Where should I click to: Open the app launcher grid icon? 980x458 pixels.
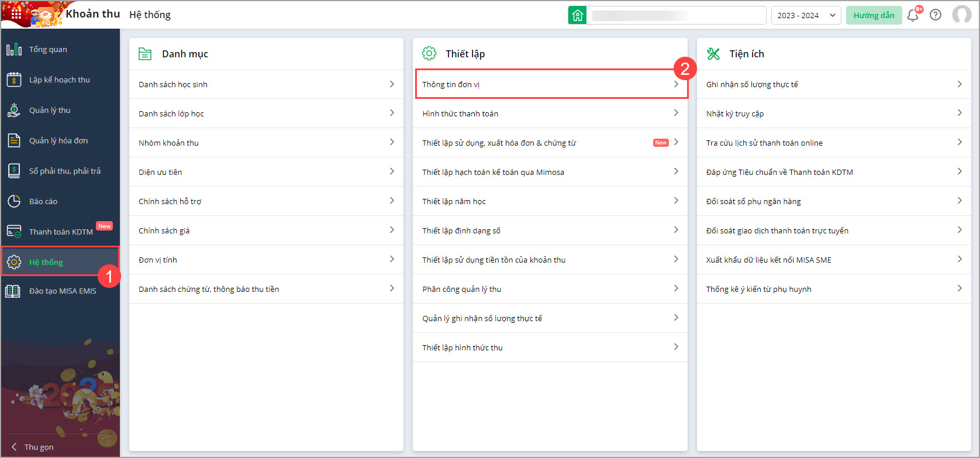(x=16, y=14)
